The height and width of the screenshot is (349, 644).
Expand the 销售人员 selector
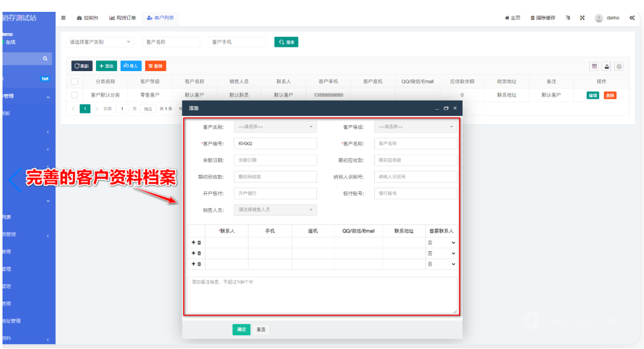[x=275, y=210]
